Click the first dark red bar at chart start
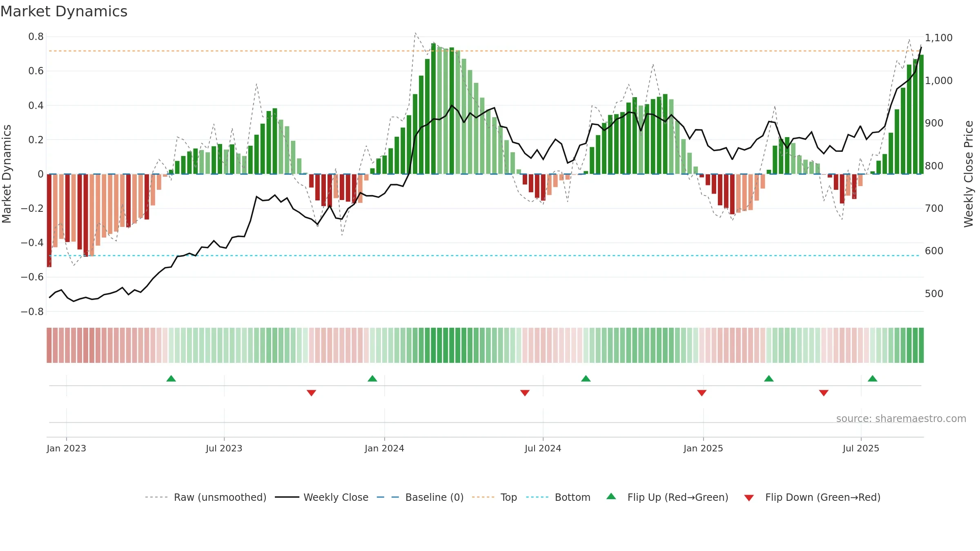Screen dimensions: 980x551 49,220
